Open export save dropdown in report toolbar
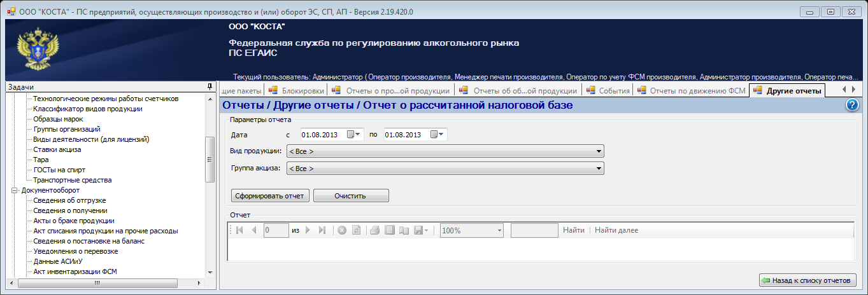The height and width of the screenshot is (295, 868). pyautogui.click(x=421, y=230)
